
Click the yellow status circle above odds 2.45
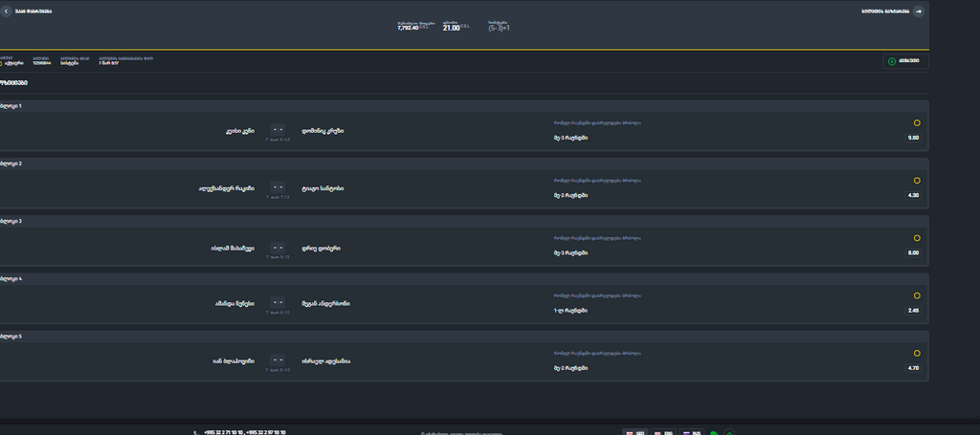pos(916,295)
